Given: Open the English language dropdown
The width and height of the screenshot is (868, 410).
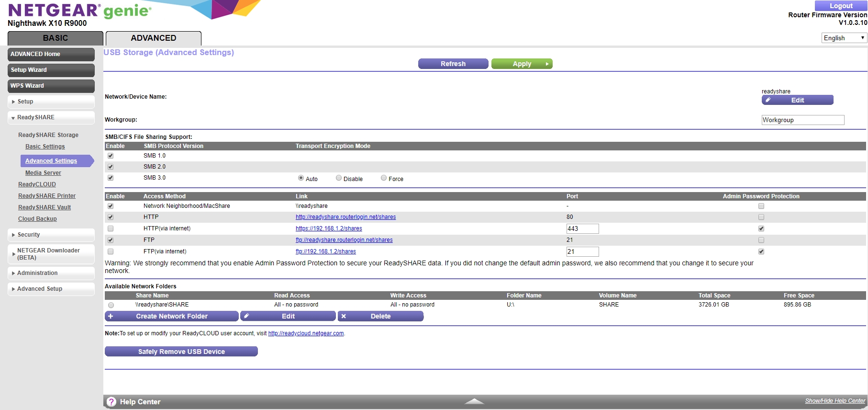Looking at the screenshot, I should pos(844,38).
